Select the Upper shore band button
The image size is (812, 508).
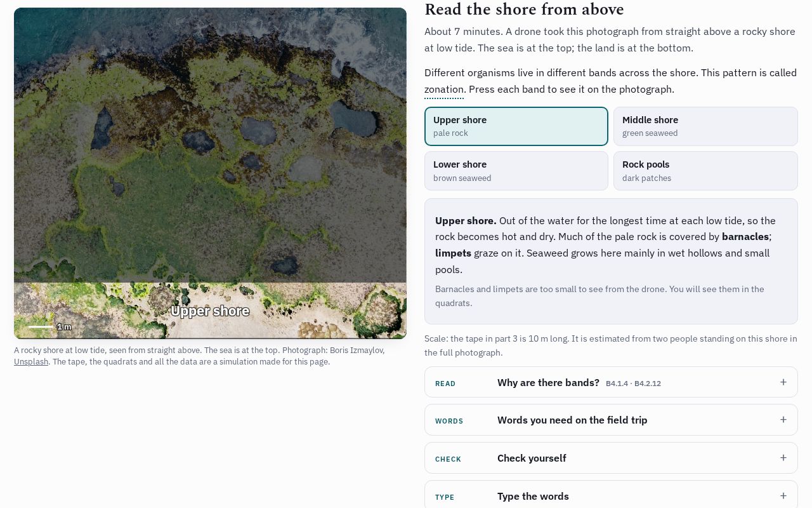pos(516,126)
